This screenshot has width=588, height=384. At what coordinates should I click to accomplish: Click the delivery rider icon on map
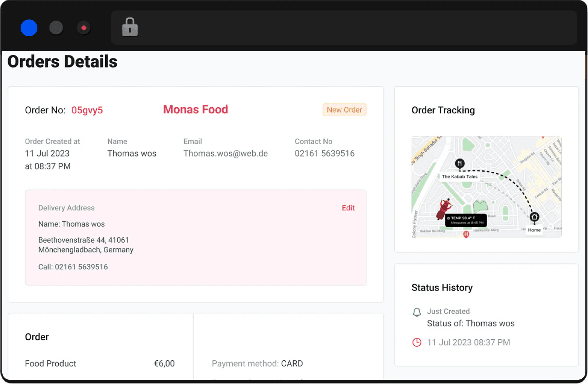click(443, 208)
